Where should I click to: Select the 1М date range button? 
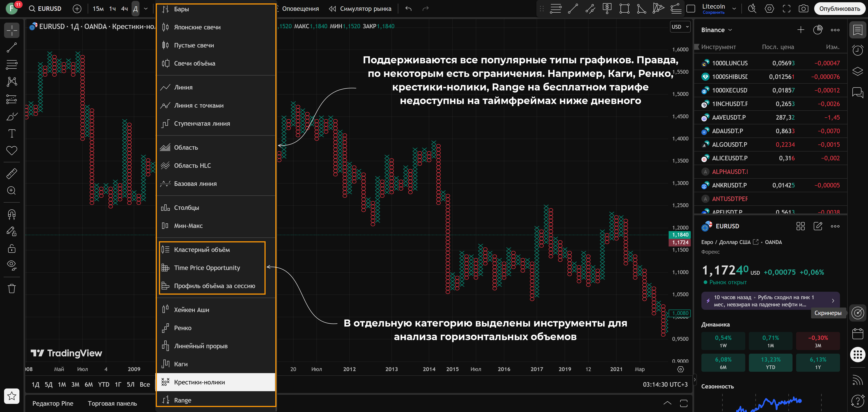[x=62, y=384]
